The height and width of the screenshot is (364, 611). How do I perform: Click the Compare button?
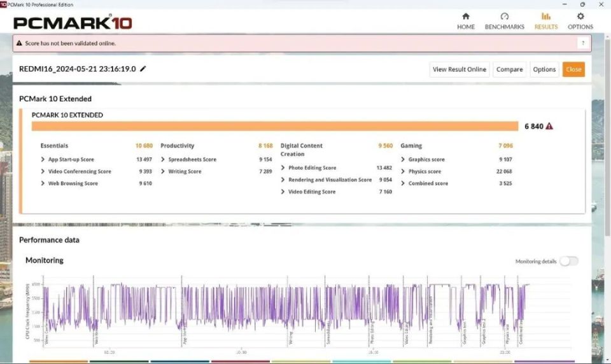coord(509,69)
